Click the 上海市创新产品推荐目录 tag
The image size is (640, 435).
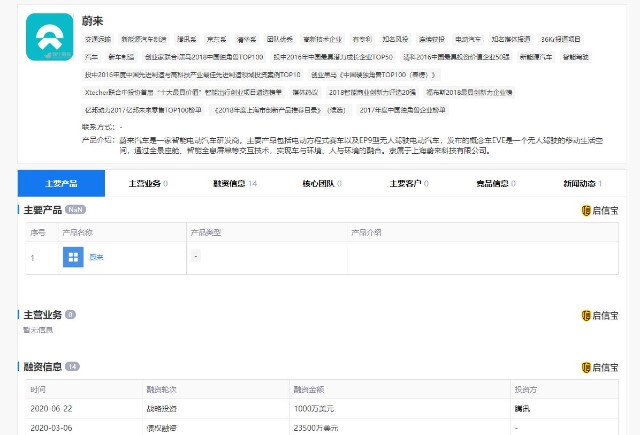(x=280, y=110)
